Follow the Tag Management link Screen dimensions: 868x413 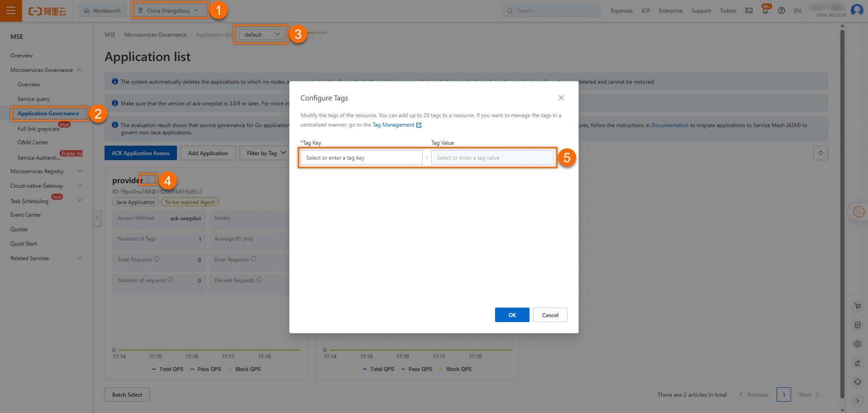(x=397, y=125)
